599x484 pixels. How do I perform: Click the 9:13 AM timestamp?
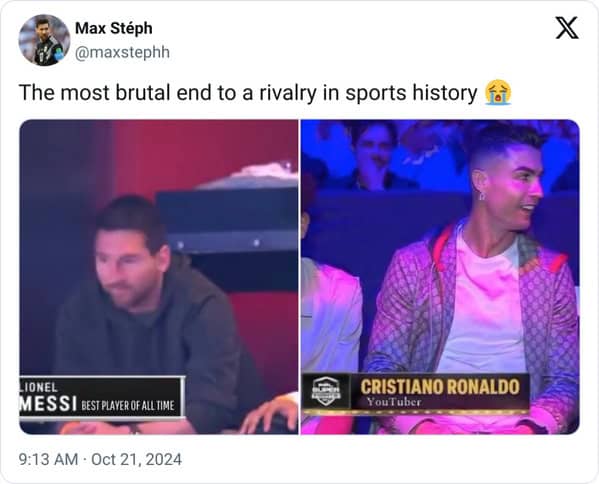pos(48,459)
